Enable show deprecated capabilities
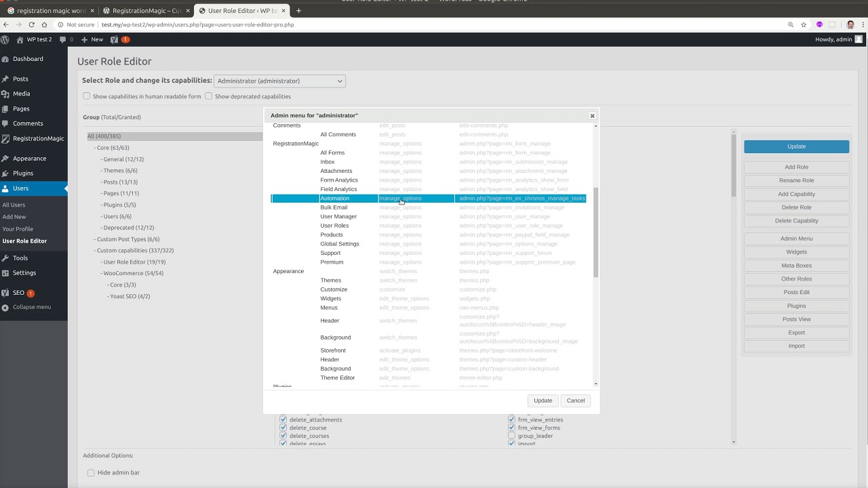Image resolution: width=868 pixels, height=488 pixels. [209, 96]
